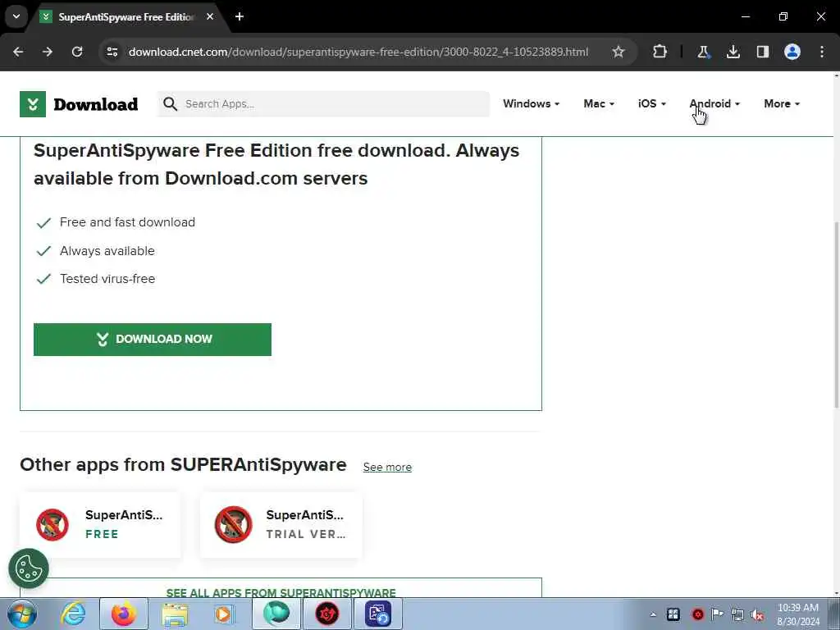Open the SuperAntiSpyware FREE app card
Screen dimensions: 840x630
point(100,524)
